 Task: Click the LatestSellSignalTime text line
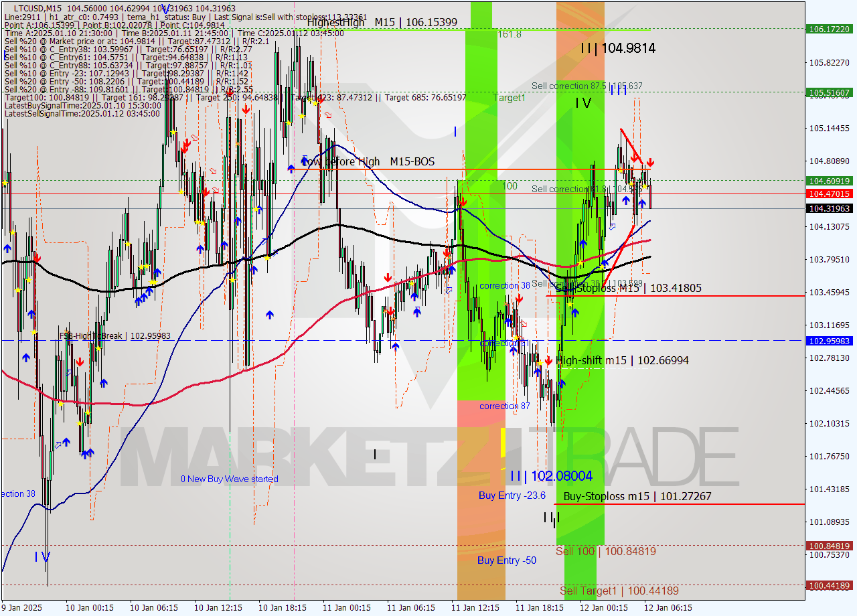(x=82, y=114)
